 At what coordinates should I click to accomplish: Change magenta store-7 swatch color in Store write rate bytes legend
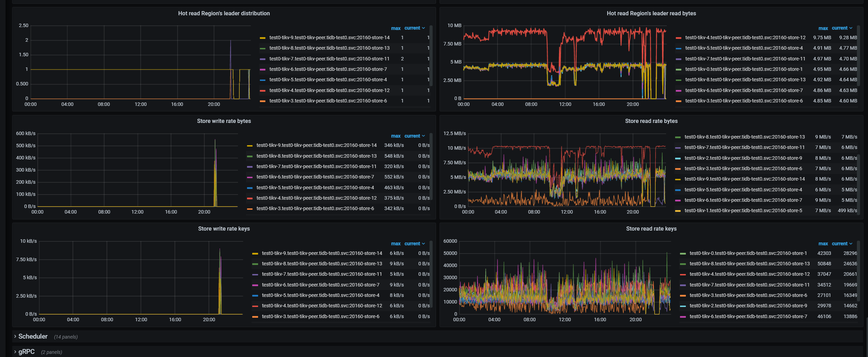coord(250,177)
